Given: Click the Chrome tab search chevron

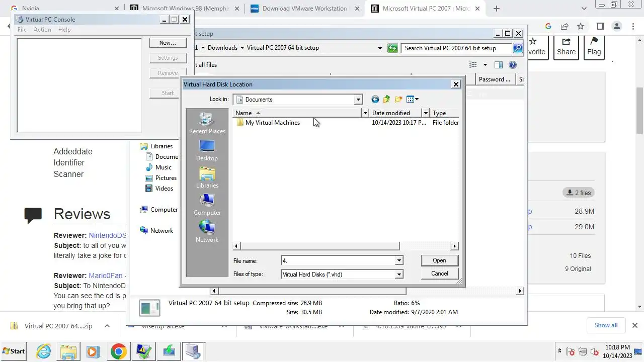Looking at the screenshot, I should (584, 9).
